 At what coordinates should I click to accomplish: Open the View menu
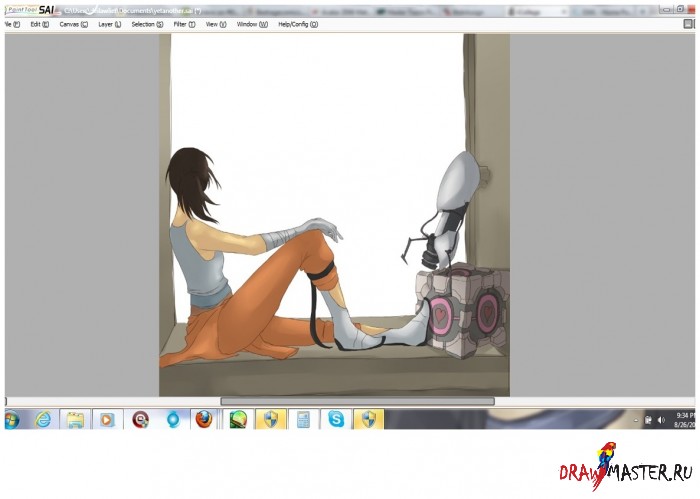pyautogui.click(x=216, y=25)
